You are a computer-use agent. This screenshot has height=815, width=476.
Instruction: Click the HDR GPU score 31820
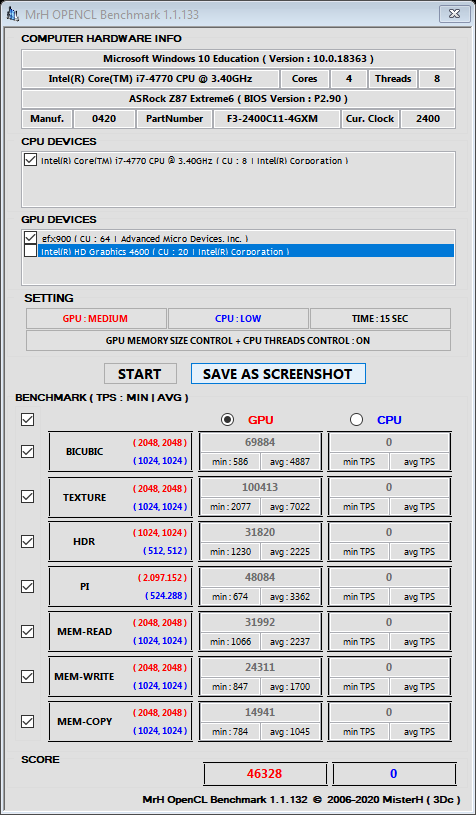[x=260, y=532]
